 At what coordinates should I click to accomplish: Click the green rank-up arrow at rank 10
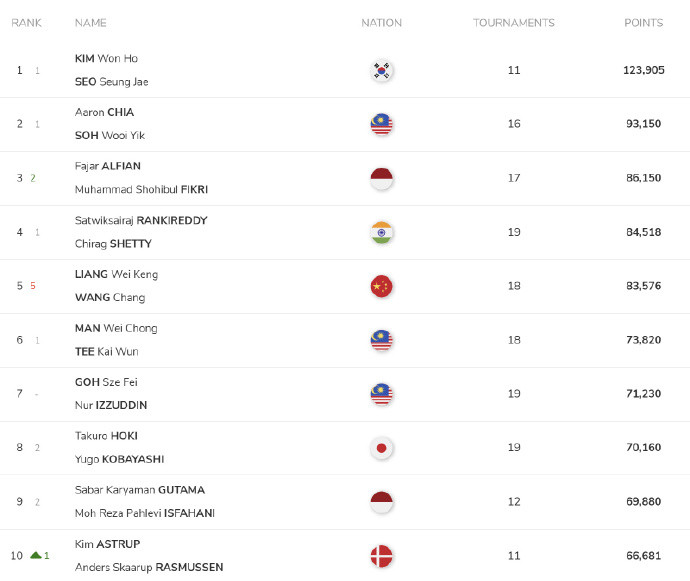pyautogui.click(x=36, y=555)
